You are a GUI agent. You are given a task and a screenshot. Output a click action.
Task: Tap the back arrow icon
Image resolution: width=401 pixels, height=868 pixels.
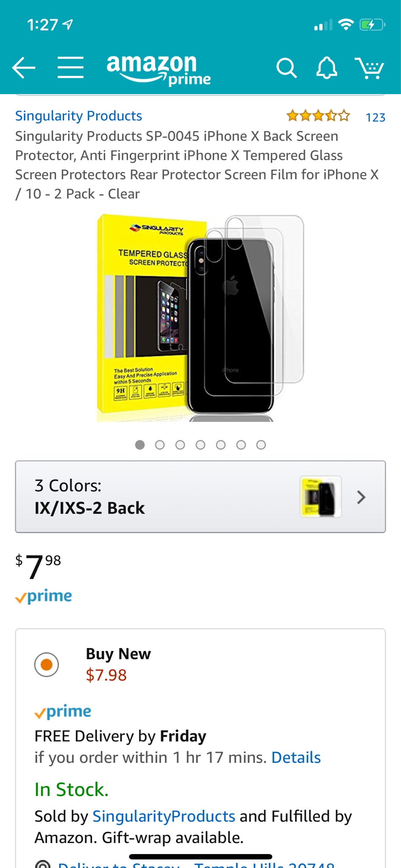pyautogui.click(x=23, y=68)
